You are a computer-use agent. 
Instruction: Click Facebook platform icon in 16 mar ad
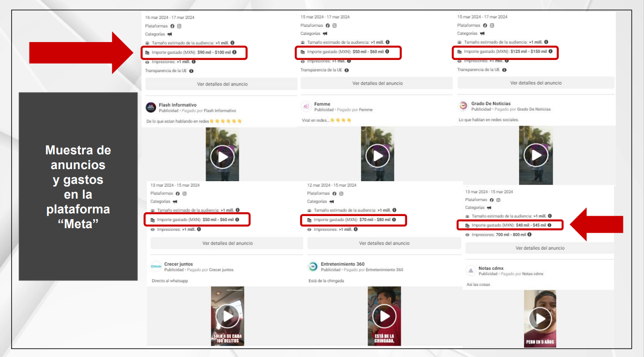point(172,26)
